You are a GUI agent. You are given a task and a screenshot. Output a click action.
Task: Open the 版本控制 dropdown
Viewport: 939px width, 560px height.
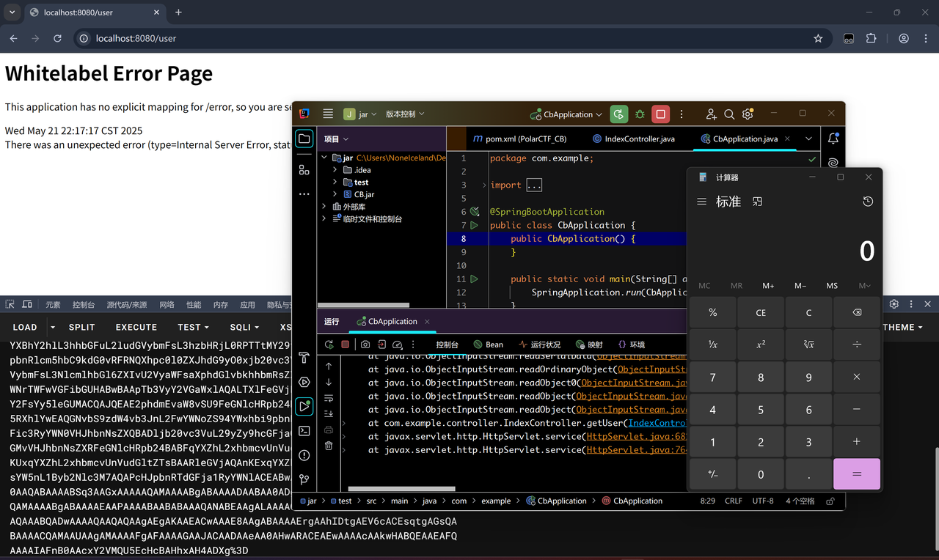pyautogui.click(x=405, y=114)
